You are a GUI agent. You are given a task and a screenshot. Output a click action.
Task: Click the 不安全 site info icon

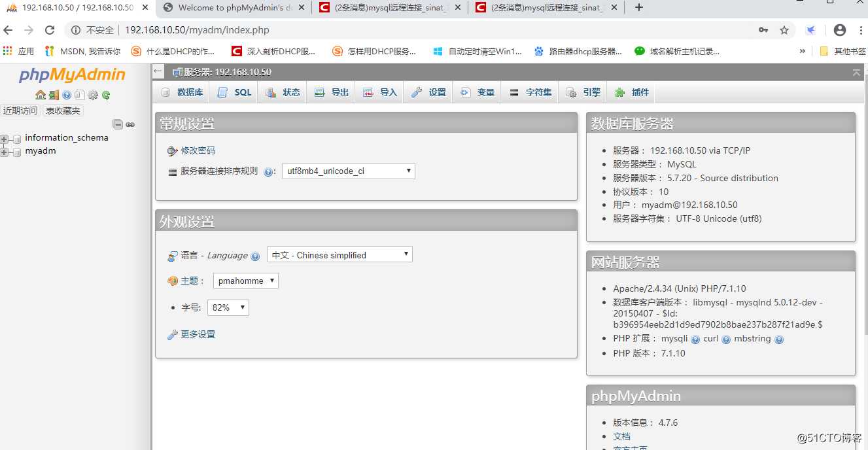pos(92,30)
